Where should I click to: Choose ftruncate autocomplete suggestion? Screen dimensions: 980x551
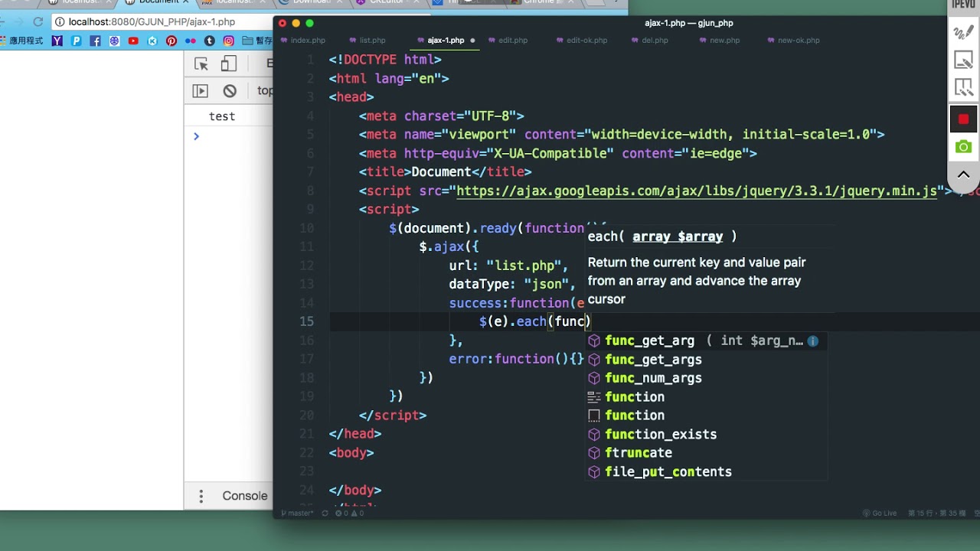click(x=706, y=453)
